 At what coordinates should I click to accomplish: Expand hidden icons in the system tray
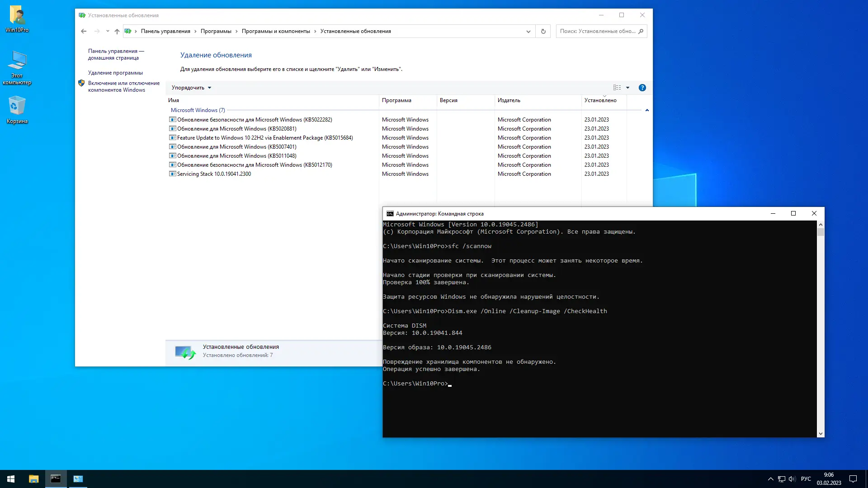(x=770, y=479)
